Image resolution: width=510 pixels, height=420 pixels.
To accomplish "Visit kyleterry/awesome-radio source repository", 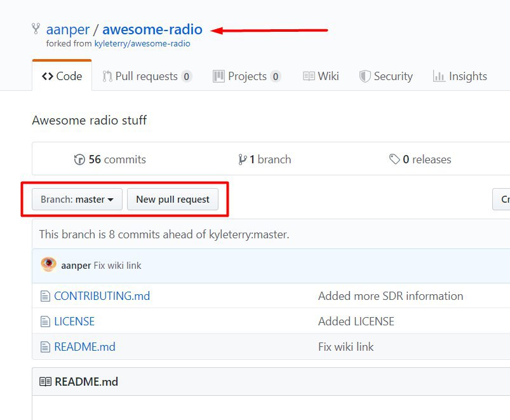I will (142, 44).
